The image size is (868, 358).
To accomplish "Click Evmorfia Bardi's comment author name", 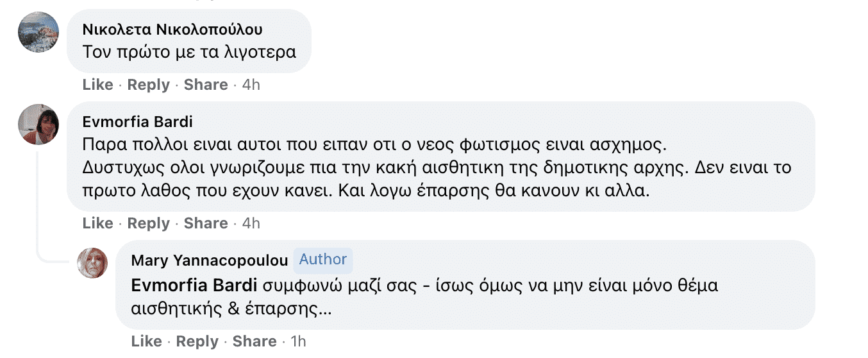I will 138,122.
